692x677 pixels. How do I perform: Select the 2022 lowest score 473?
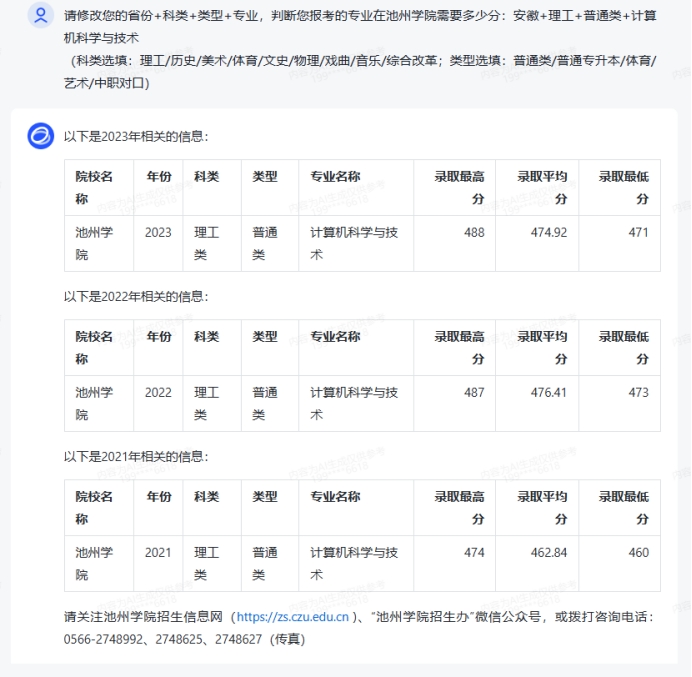point(638,392)
